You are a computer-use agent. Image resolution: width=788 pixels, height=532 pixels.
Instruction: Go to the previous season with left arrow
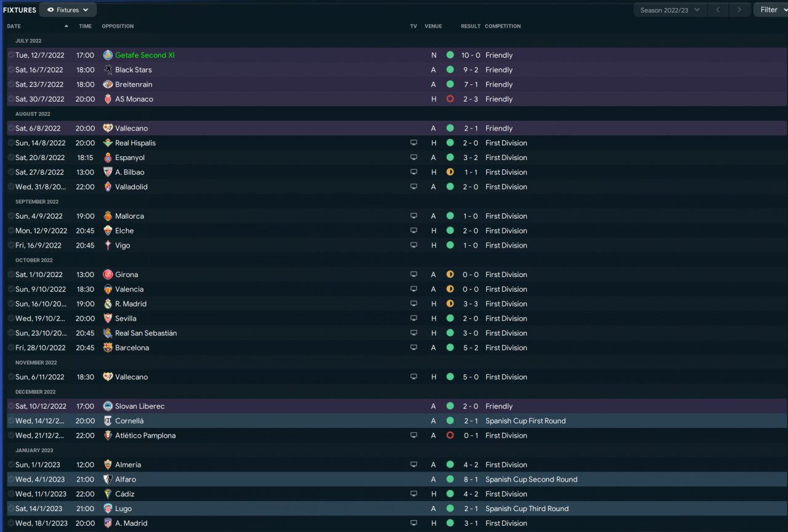pyautogui.click(x=718, y=10)
